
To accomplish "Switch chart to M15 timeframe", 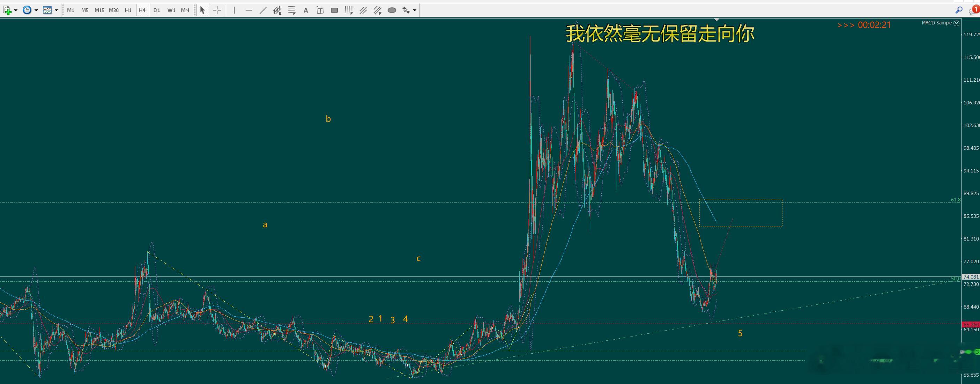I will point(99,10).
